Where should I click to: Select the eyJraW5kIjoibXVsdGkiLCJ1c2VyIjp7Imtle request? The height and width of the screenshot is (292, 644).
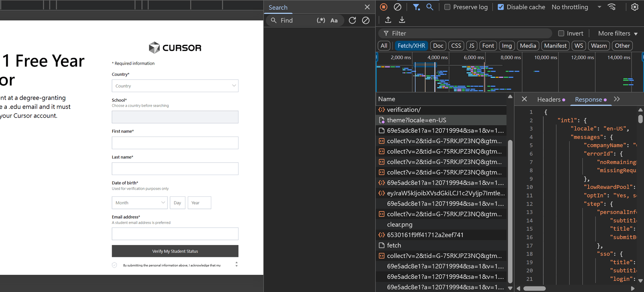441,193
